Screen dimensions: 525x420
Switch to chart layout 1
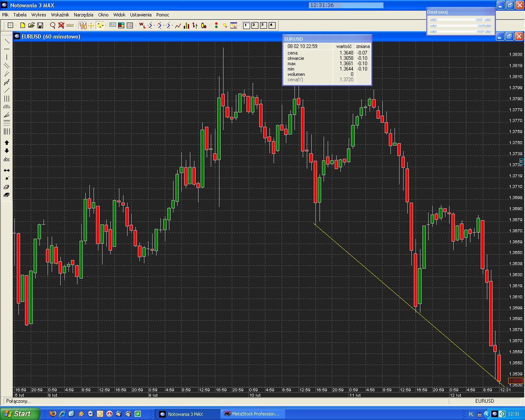(x=246, y=25)
